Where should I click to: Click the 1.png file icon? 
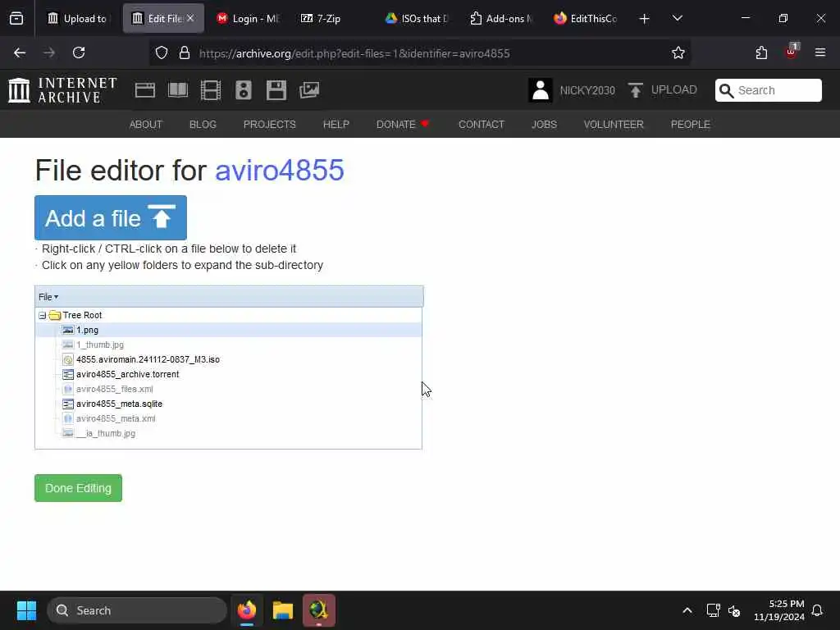pos(67,330)
